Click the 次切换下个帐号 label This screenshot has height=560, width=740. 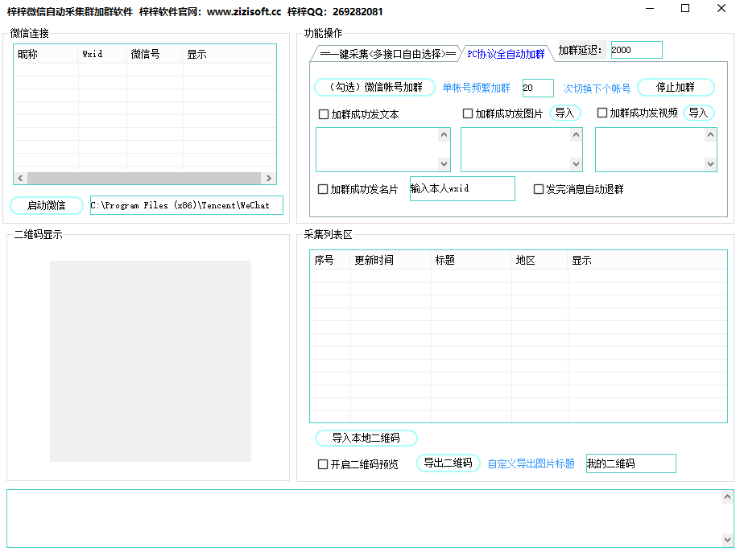click(x=597, y=89)
